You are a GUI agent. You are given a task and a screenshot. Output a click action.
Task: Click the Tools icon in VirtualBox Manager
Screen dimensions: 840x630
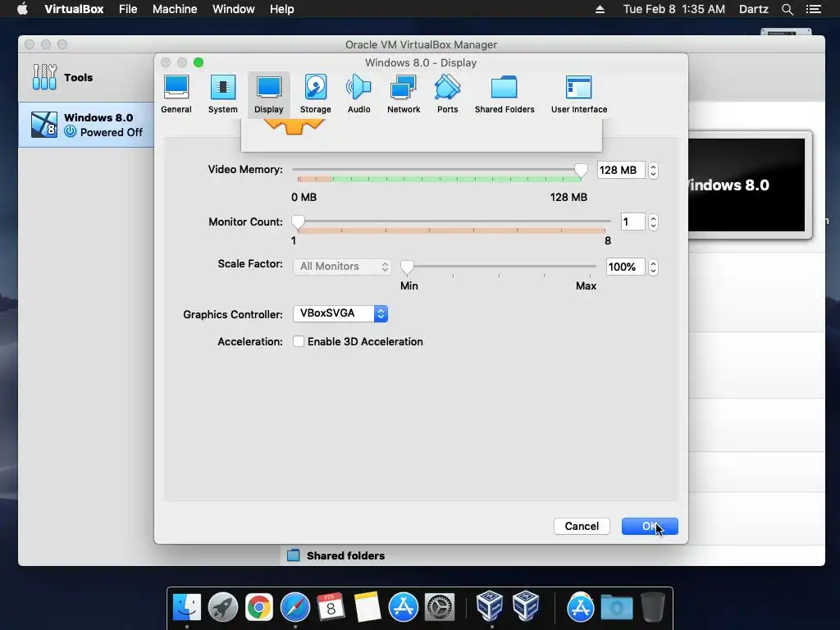click(44, 77)
